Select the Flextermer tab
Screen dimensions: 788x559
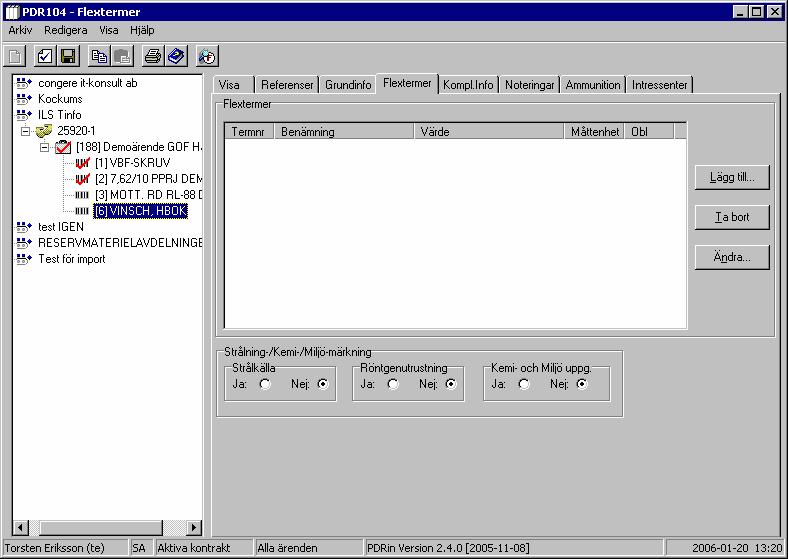(407, 83)
